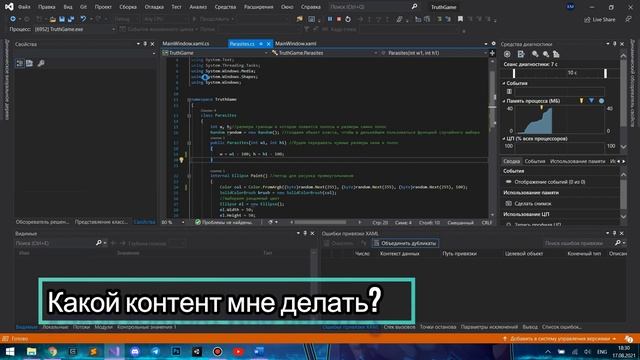Click the Save file toolbar icon
640x360 pixels.
[62, 19]
